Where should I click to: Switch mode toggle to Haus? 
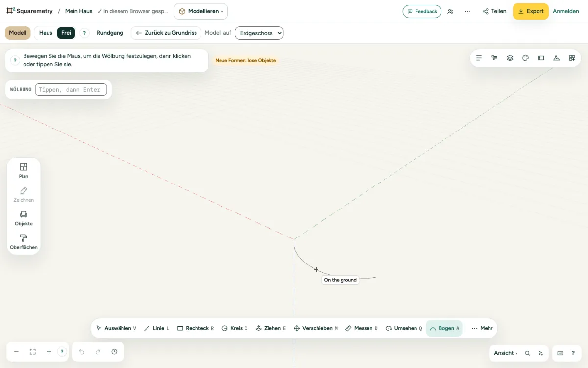(x=46, y=33)
